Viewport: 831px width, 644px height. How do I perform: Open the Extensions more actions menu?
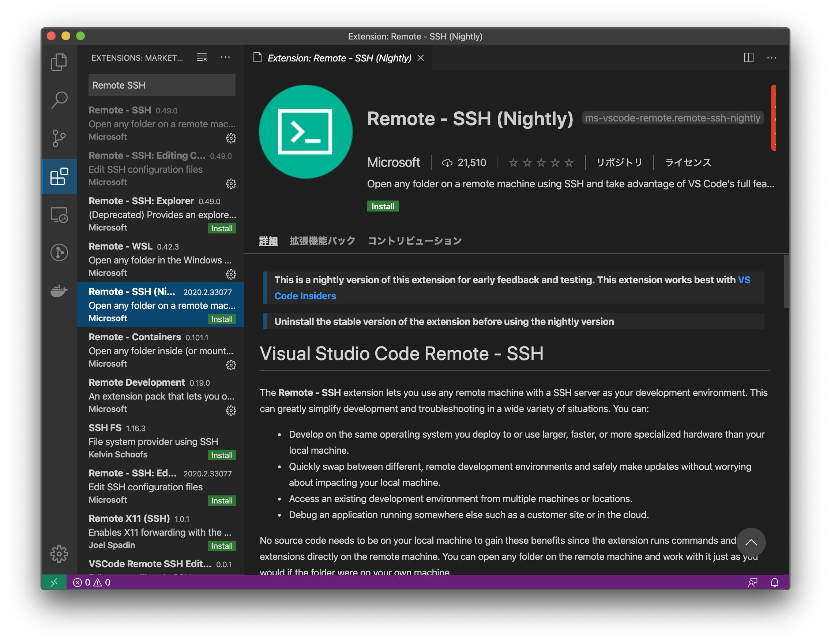pos(225,57)
